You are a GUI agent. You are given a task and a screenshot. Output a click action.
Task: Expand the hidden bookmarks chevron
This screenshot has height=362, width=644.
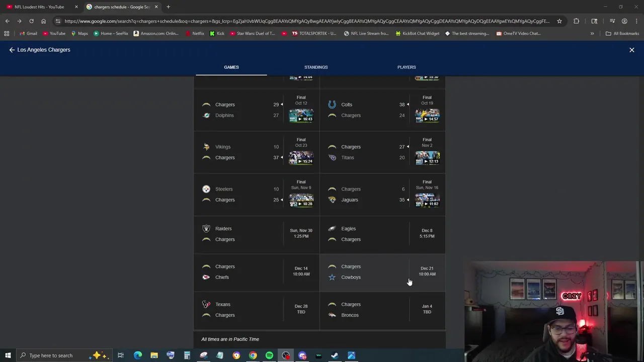tap(592, 34)
